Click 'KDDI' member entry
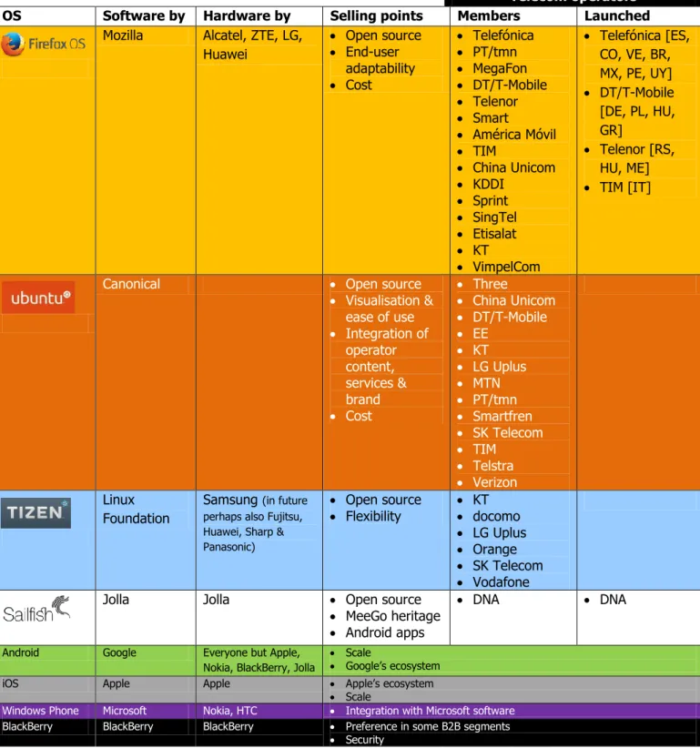 pos(488,184)
